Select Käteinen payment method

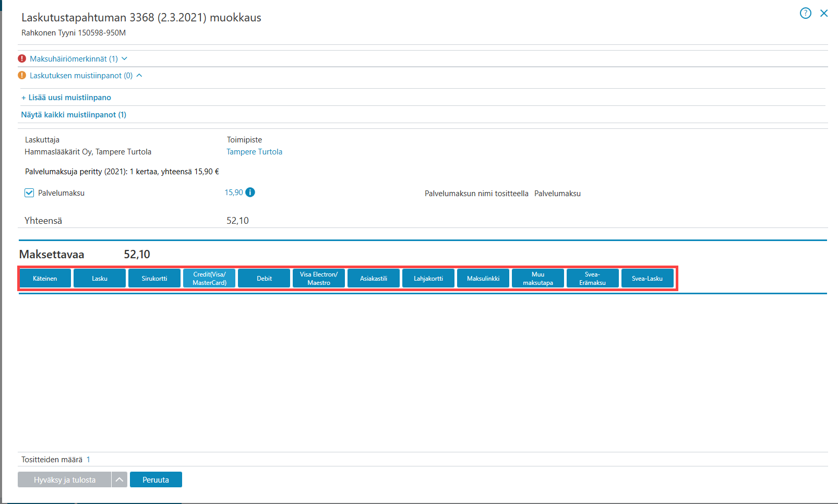click(45, 278)
